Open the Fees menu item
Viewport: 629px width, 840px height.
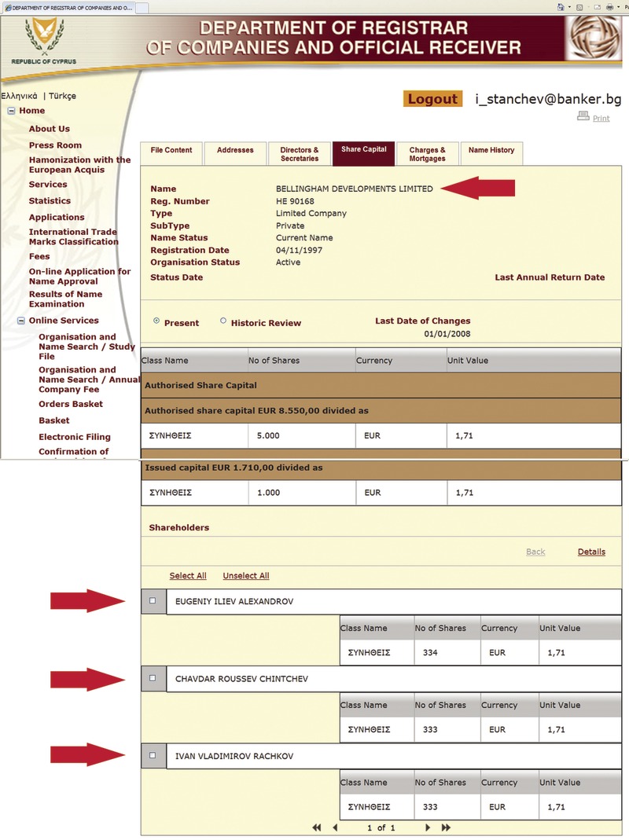(x=39, y=257)
